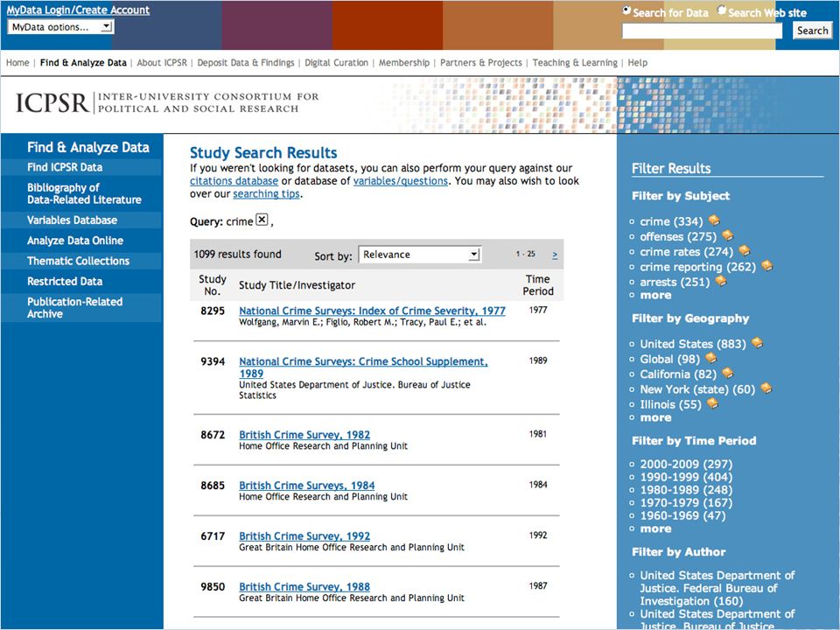Open British Crime Surveys, 1984 study
The height and width of the screenshot is (630, 840).
point(307,486)
